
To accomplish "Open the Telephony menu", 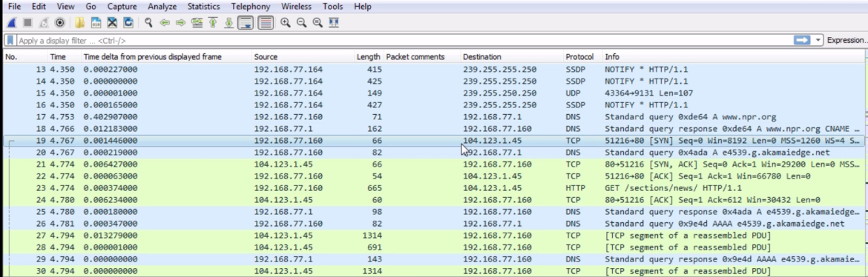I will [x=251, y=7].
